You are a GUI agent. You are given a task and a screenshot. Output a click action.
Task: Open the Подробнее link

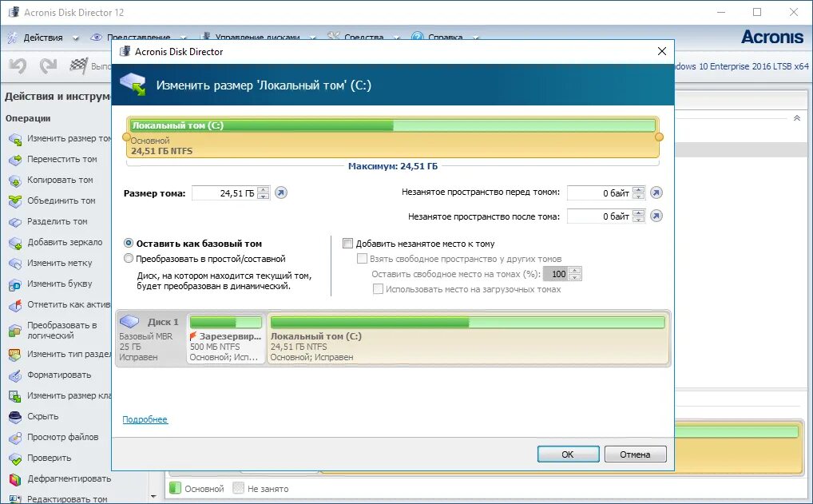coord(145,419)
